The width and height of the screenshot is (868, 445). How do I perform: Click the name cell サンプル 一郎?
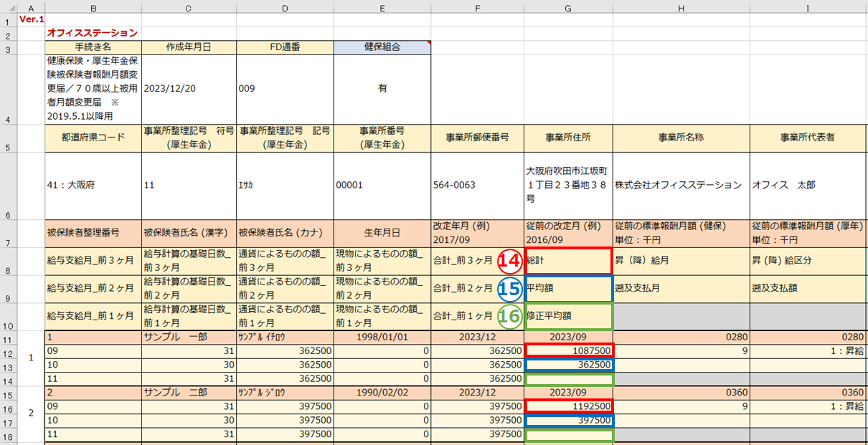(189, 337)
